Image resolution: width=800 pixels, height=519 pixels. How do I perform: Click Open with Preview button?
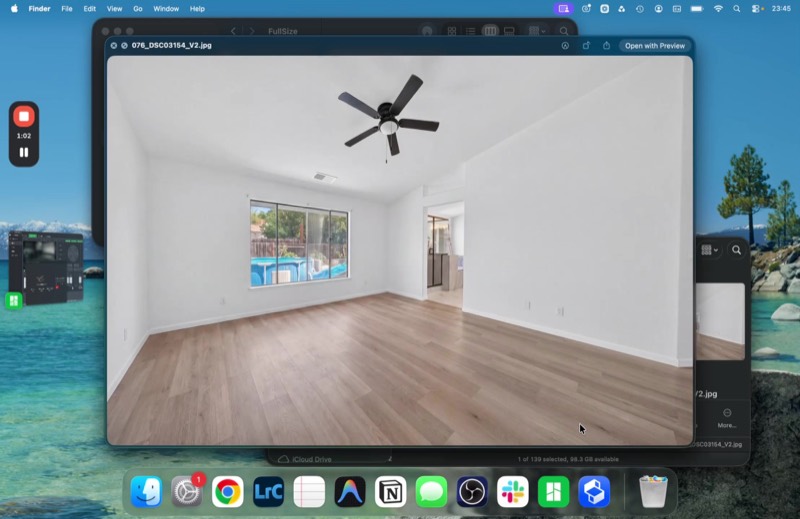pos(655,45)
